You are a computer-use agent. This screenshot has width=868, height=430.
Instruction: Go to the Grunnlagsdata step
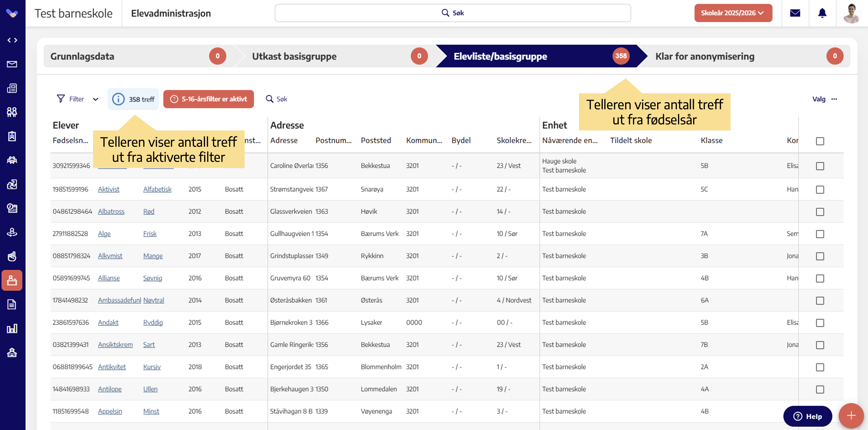pyautogui.click(x=138, y=56)
